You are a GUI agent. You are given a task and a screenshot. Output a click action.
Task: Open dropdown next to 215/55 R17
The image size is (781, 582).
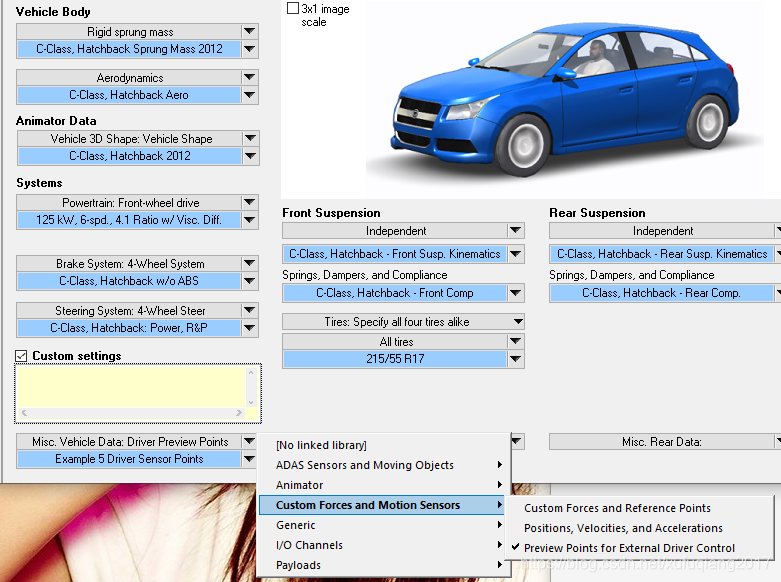[516, 359]
